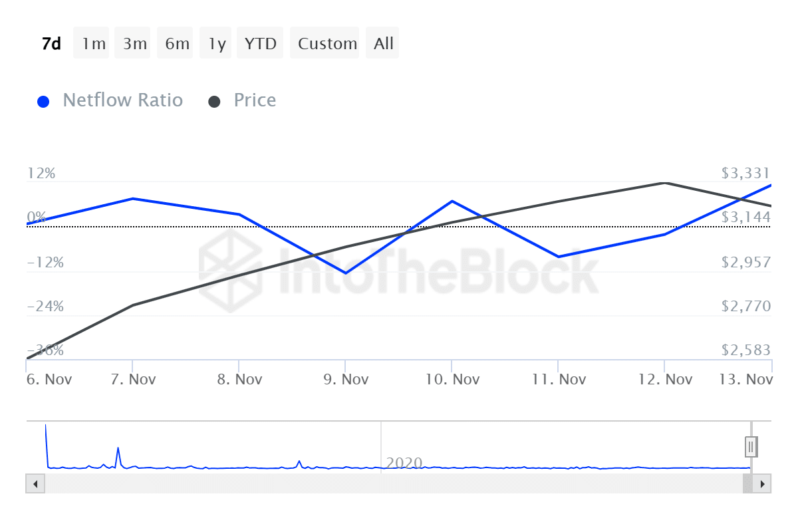Click the Price legend label
Image resolution: width=798 pixels, height=532 pixels.
[x=255, y=100]
